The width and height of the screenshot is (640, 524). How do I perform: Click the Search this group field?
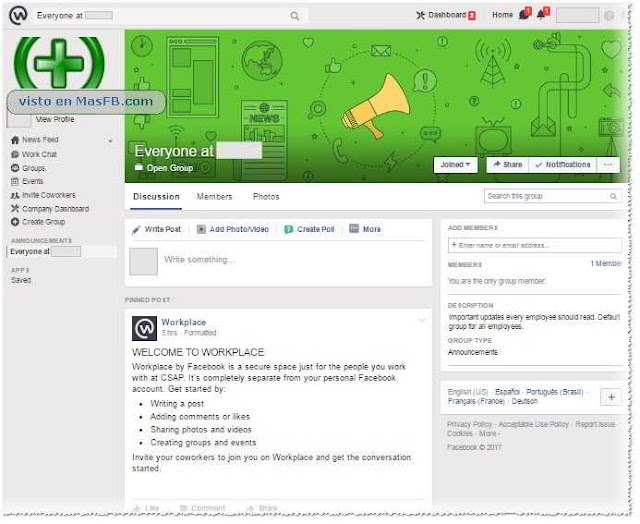point(553,196)
